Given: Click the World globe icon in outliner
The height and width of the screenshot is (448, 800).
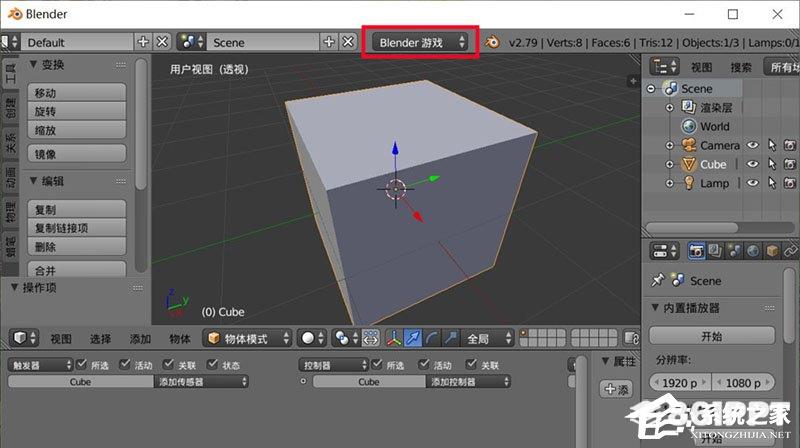Looking at the screenshot, I should [x=689, y=126].
